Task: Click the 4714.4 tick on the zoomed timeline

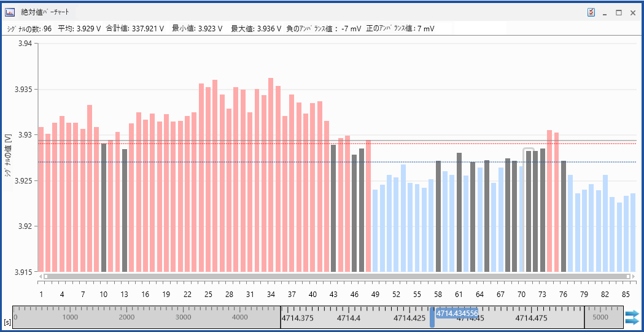Action: point(349,318)
